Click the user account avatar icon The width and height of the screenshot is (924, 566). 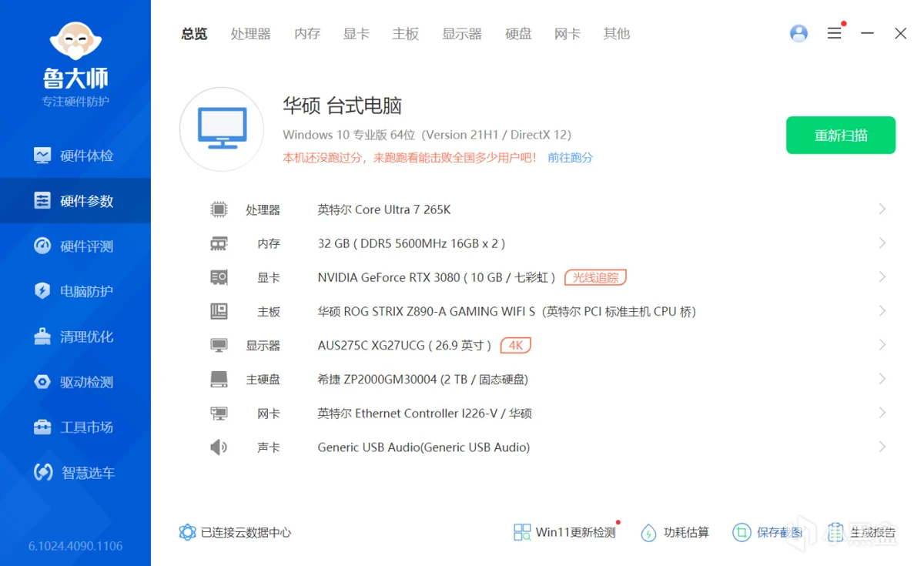(798, 33)
